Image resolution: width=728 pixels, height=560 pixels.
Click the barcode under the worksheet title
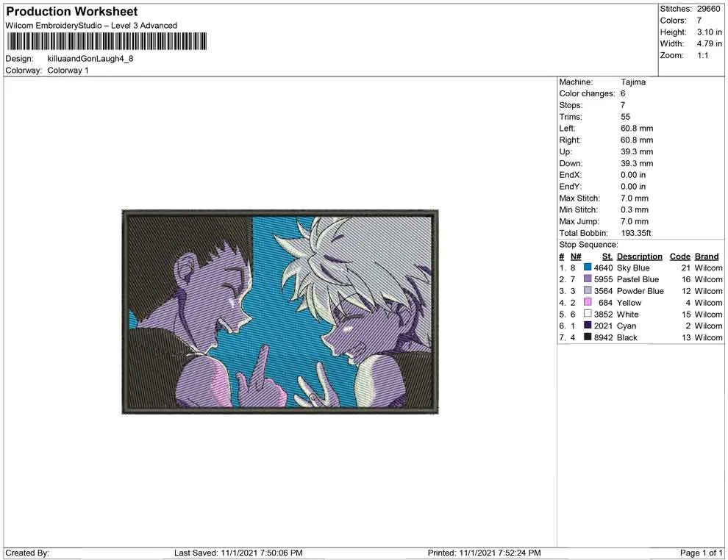click(x=107, y=41)
